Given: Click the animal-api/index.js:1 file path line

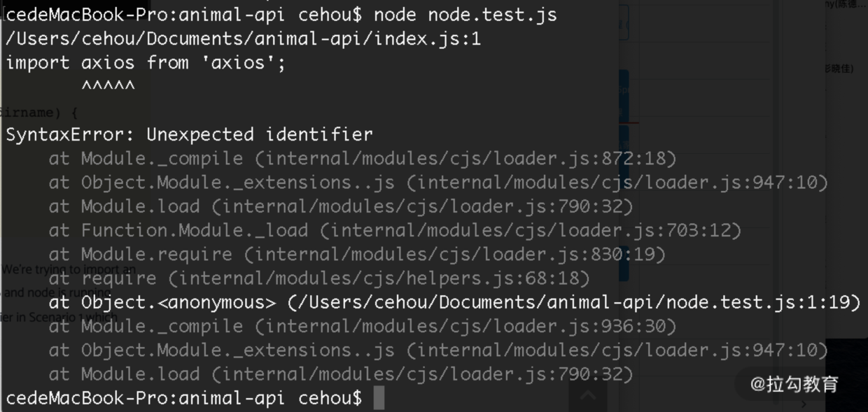Looking at the screenshot, I should (x=244, y=38).
